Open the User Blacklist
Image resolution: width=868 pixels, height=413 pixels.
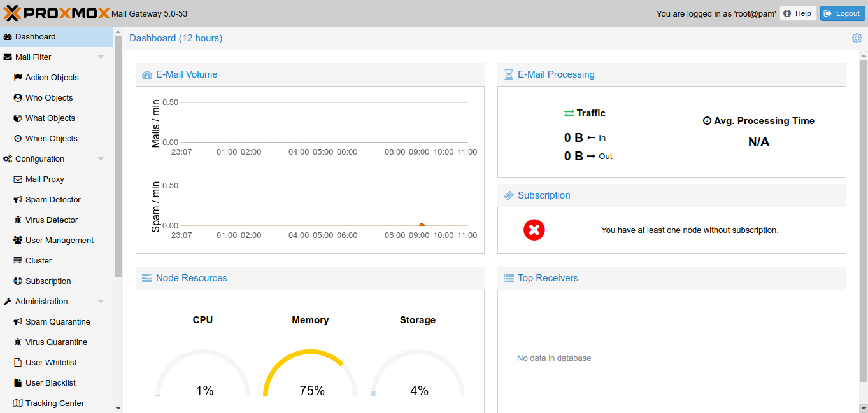(57, 383)
